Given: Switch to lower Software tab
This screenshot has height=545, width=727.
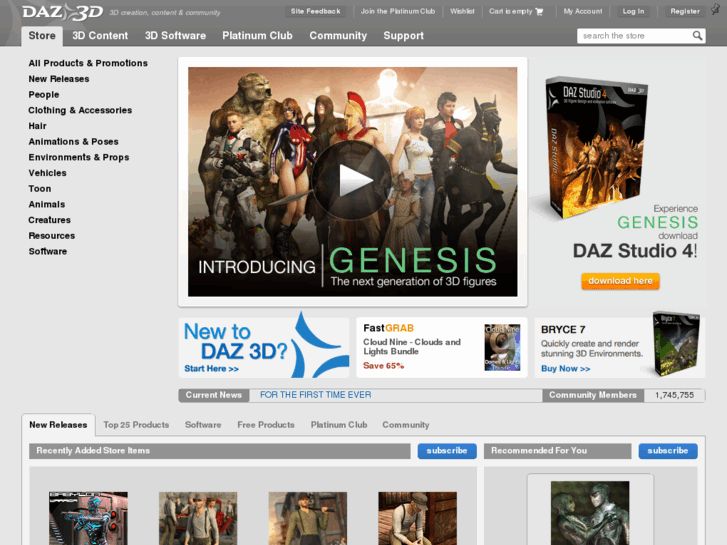Looking at the screenshot, I should 203,425.
